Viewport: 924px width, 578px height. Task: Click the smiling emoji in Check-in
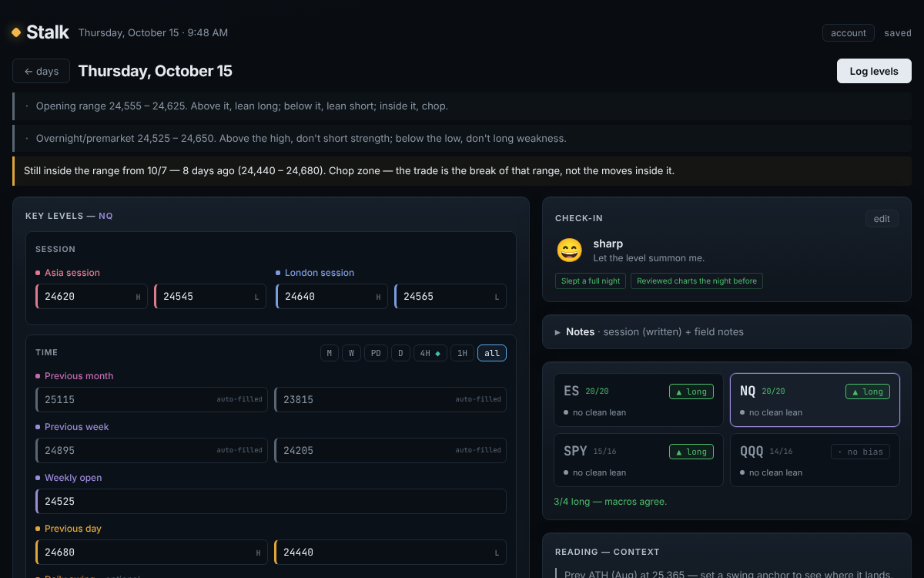(570, 250)
